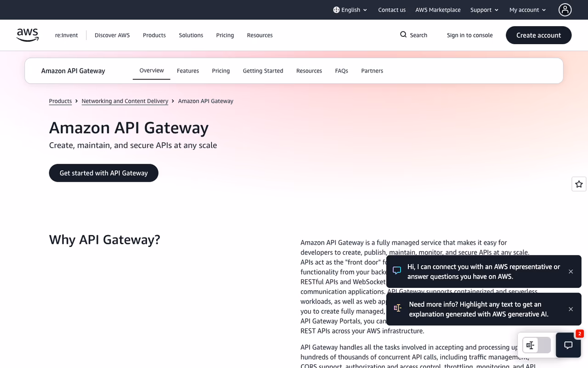Expand the English language dropdown
The height and width of the screenshot is (368, 588).
[350, 10]
